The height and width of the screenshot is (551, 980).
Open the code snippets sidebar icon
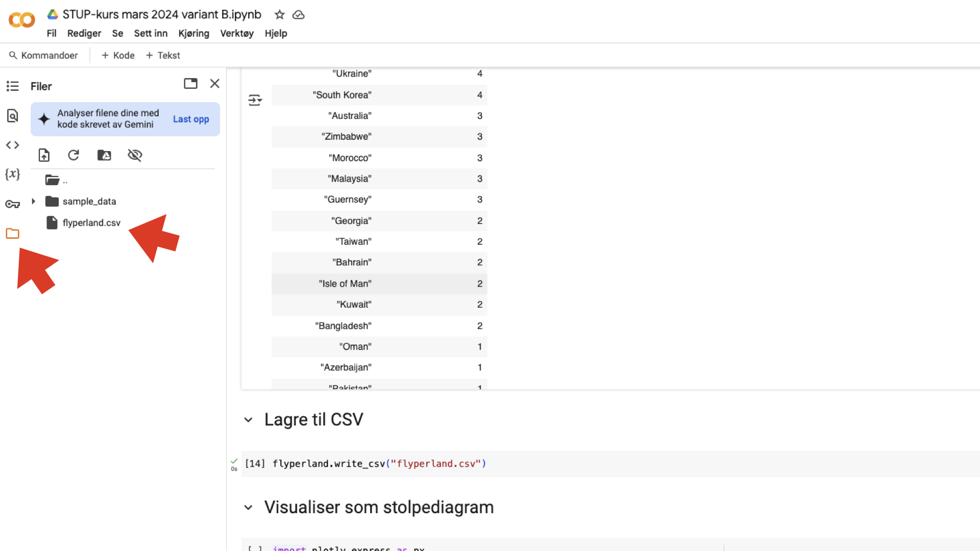pyautogui.click(x=12, y=145)
